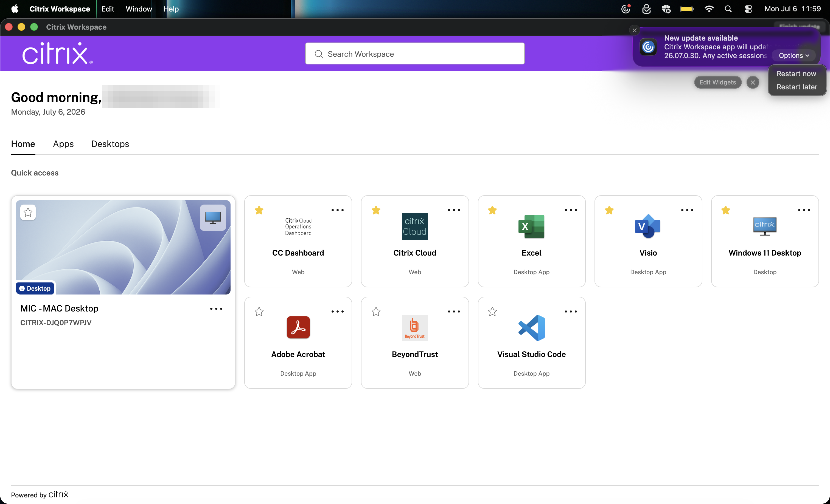
Task: Click the Quick access heading
Action: [x=35, y=172]
